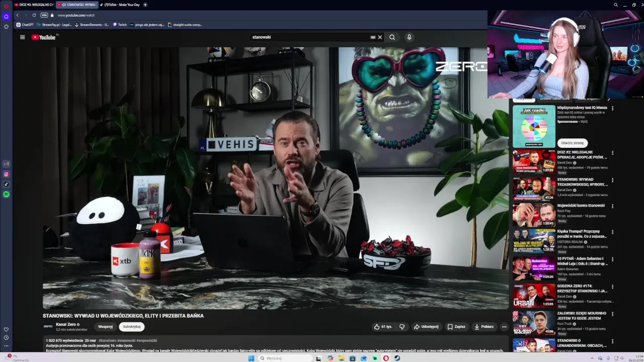Screen dimensions: 644x362
Task: Open options menu for Mensa IQ ad
Action: point(612,108)
